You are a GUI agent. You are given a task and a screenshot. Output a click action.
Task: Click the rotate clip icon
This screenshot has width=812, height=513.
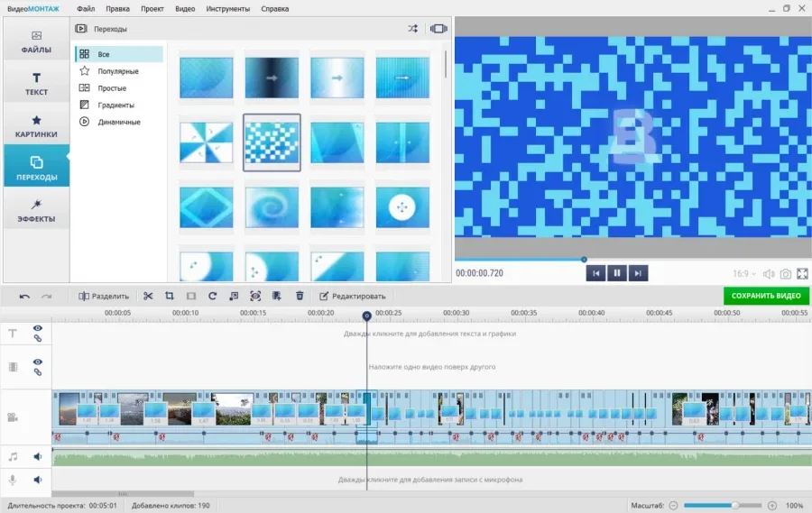pyautogui.click(x=213, y=296)
